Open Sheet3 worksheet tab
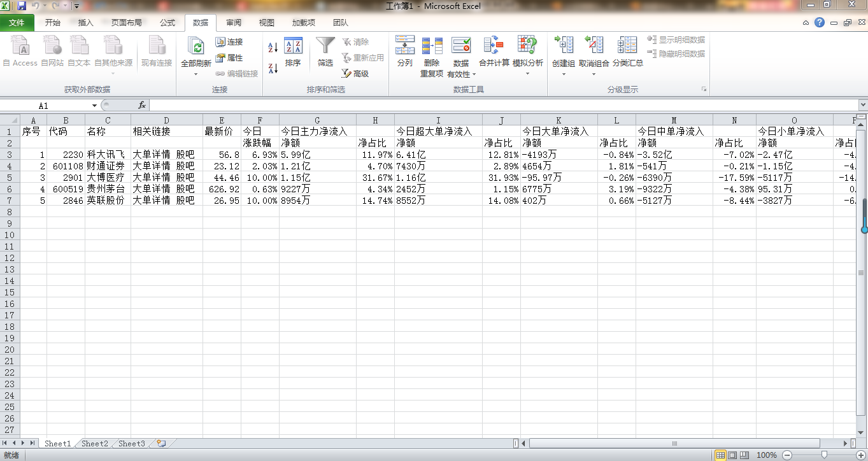The width and height of the screenshot is (868, 461). [132, 443]
